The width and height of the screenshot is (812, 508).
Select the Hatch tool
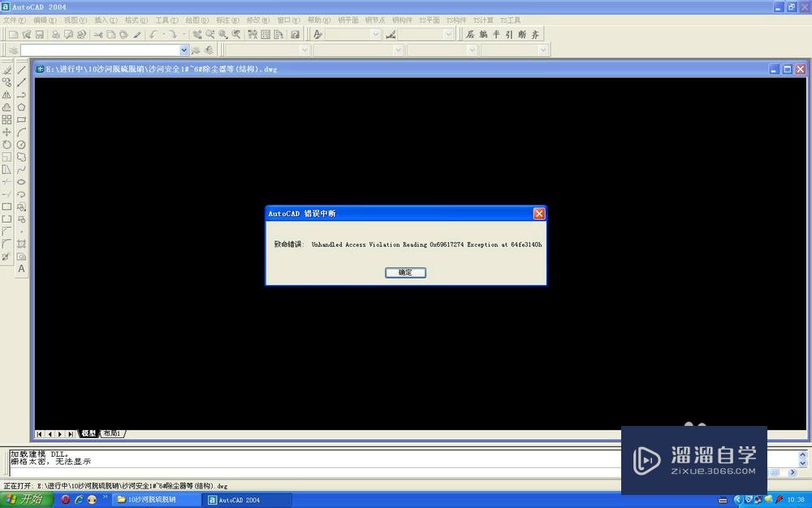21,244
